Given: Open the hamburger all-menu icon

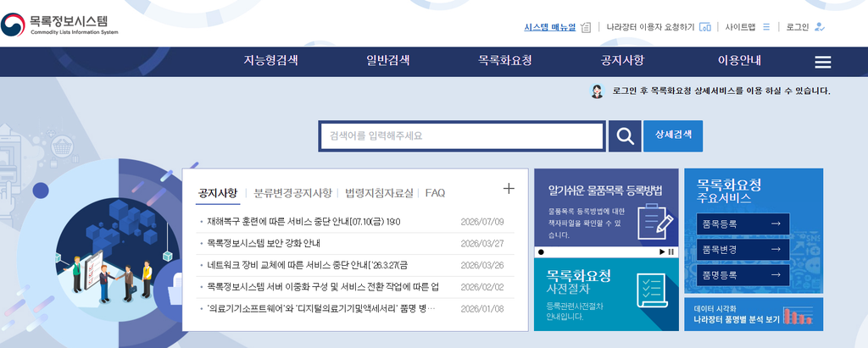Looking at the screenshot, I should (823, 62).
